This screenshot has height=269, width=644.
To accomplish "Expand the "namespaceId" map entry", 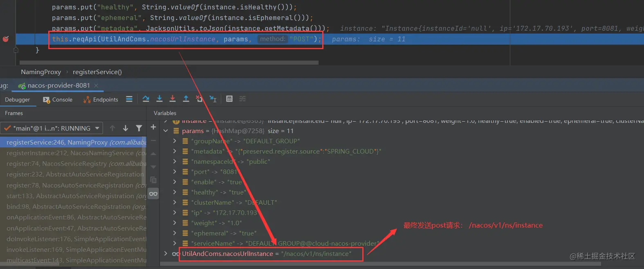I will pyautogui.click(x=175, y=161).
